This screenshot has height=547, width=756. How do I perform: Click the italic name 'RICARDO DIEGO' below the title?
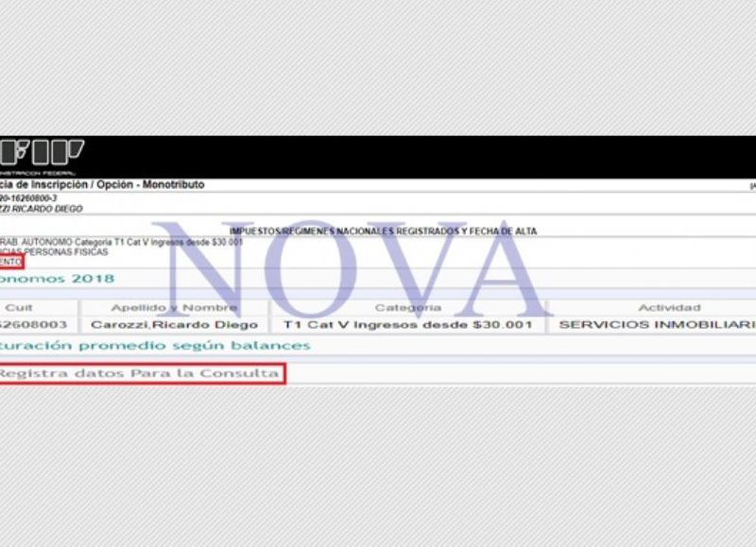[42, 209]
